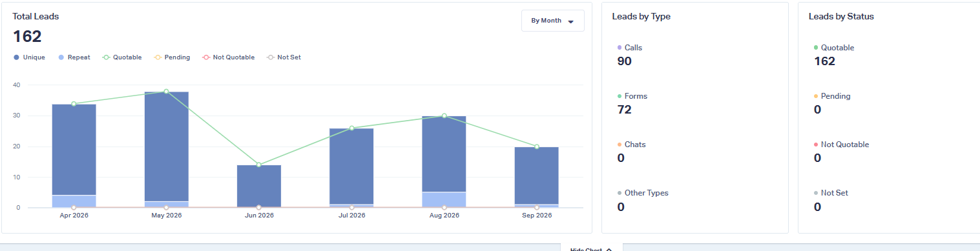Click the 162 quotable status count
Viewport: 980px width, 251px height.
(x=824, y=61)
